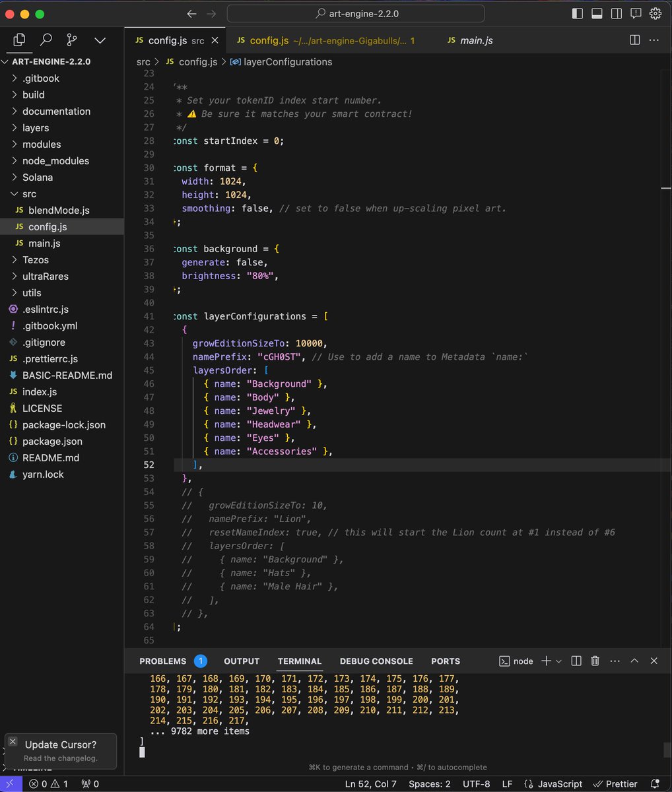Split the editor to the right
This screenshot has height=792, width=672.
tap(634, 40)
